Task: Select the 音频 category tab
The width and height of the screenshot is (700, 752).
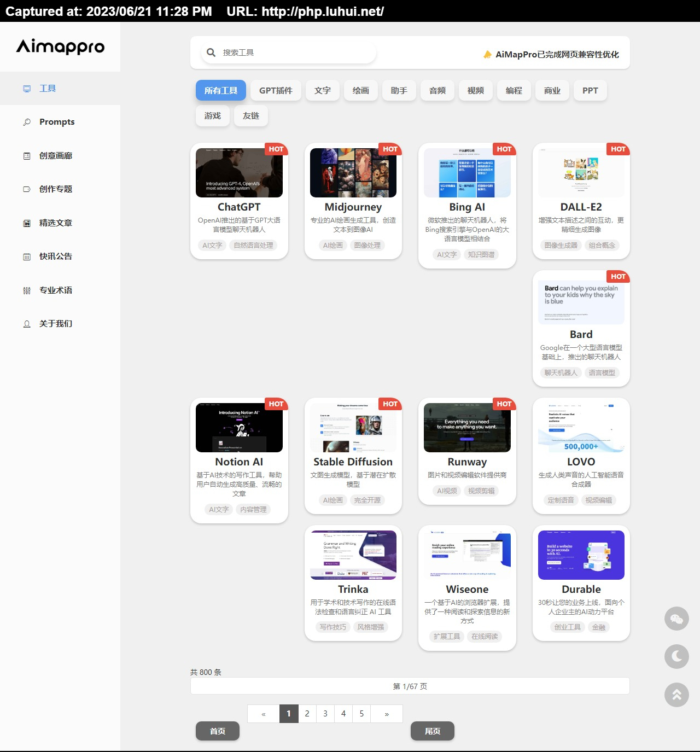Action: click(437, 90)
